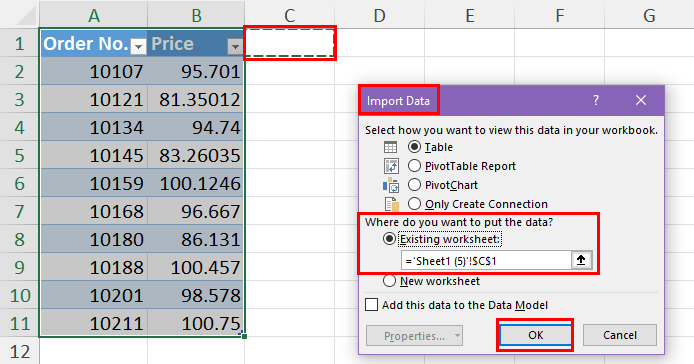Click the PivotTable Report icon
This screenshot has height=364, width=694.
391,166
